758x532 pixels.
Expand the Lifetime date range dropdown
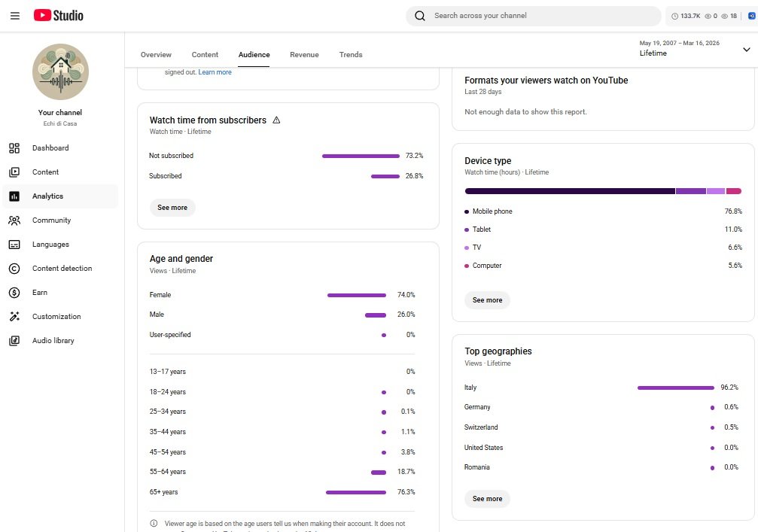746,49
